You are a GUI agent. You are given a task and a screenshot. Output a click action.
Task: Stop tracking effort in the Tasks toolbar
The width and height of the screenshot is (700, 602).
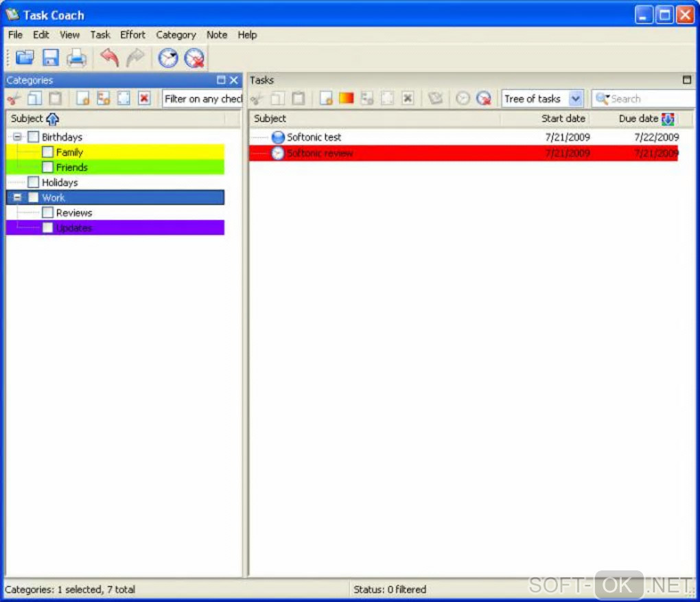(484, 98)
